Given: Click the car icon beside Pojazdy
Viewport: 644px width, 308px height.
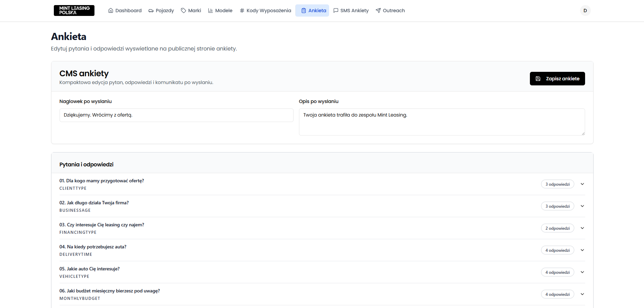Looking at the screenshot, I should [x=151, y=11].
